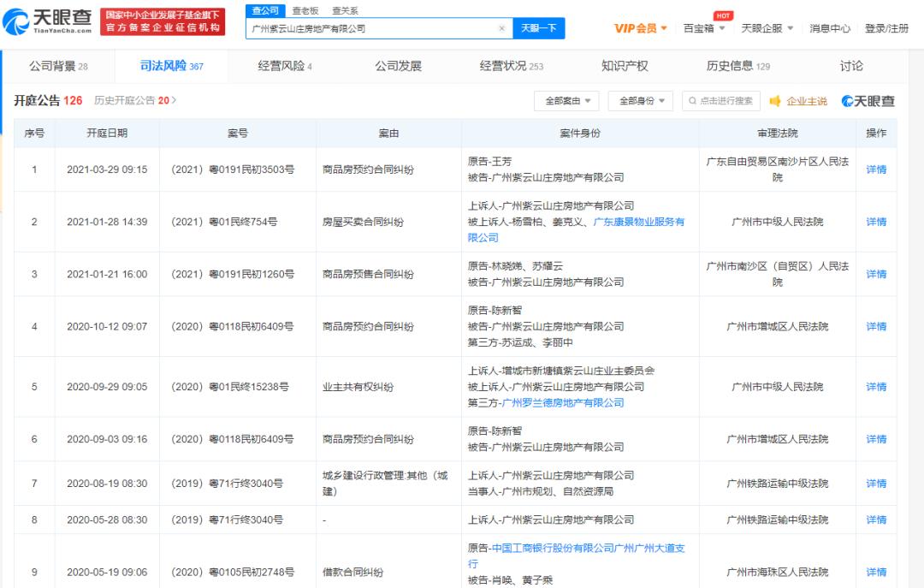Image resolution: width=924 pixels, height=588 pixels.
Task: Open the 消息中心 notification center
Action: (829, 27)
